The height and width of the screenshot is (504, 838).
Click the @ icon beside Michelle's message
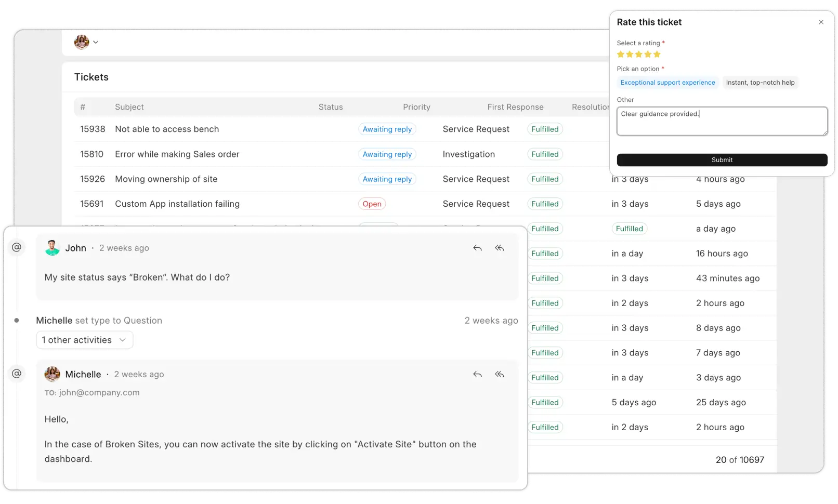tap(17, 374)
